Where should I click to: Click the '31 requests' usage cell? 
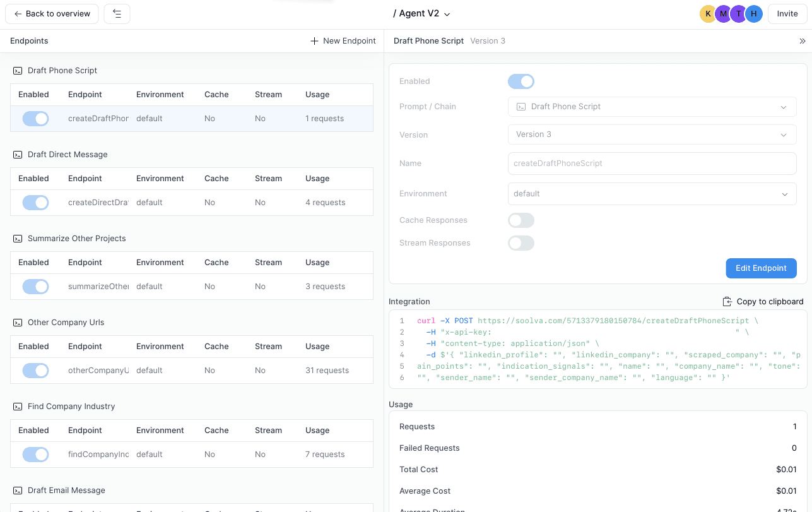(x=327, y=371)
